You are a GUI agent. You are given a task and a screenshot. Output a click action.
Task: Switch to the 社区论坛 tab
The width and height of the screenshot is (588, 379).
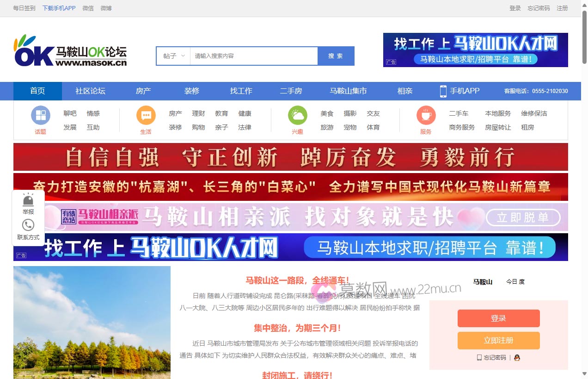point(90,91)
